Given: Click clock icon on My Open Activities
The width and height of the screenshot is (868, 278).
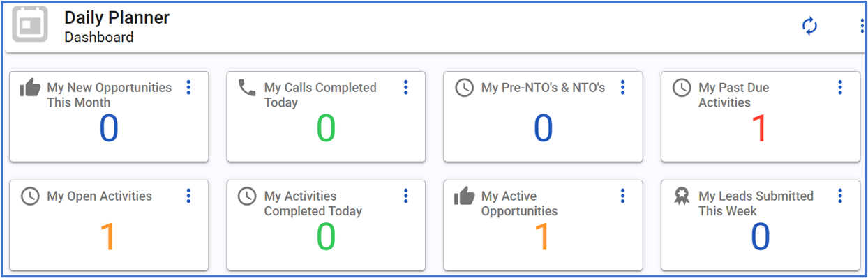Looking at the screenshot, I should 30,196.
